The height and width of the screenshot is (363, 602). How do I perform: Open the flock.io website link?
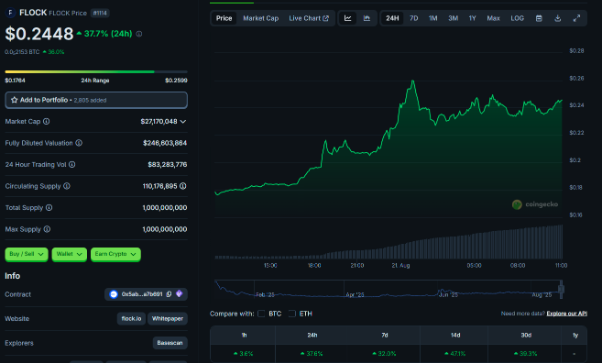(x=131, y=318)
